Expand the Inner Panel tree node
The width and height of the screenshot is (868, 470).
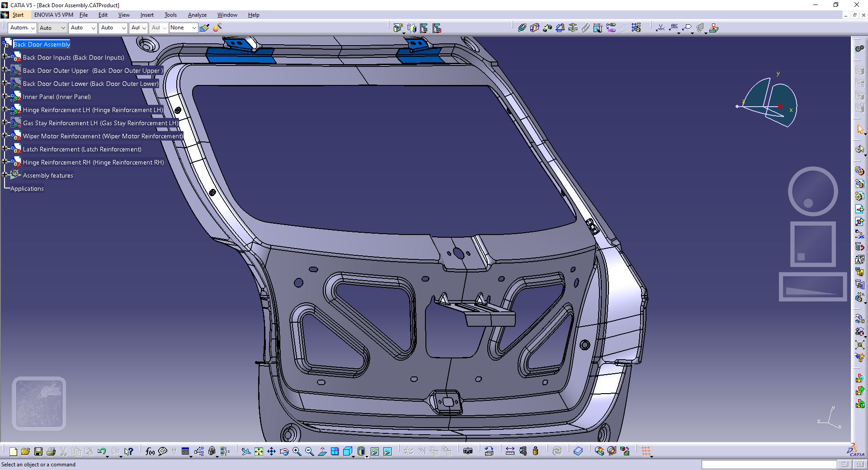coord(5,96)
